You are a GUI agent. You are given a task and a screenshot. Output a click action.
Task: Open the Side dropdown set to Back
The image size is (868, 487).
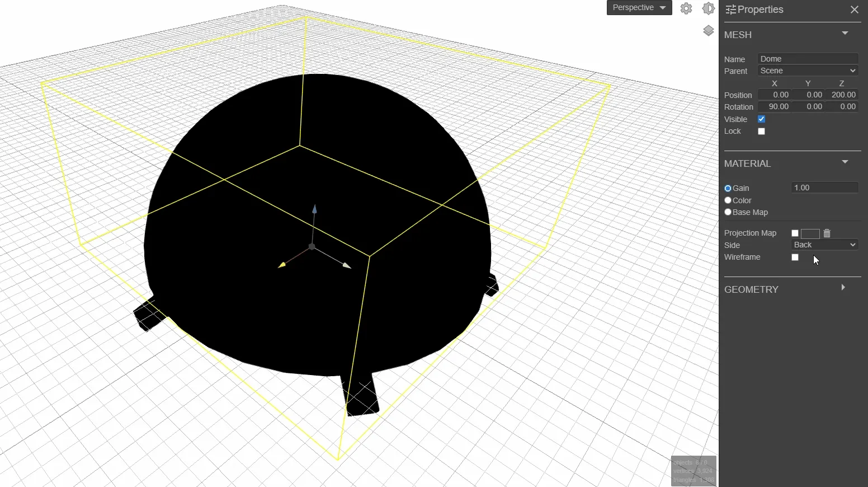[x=824, y=245]
